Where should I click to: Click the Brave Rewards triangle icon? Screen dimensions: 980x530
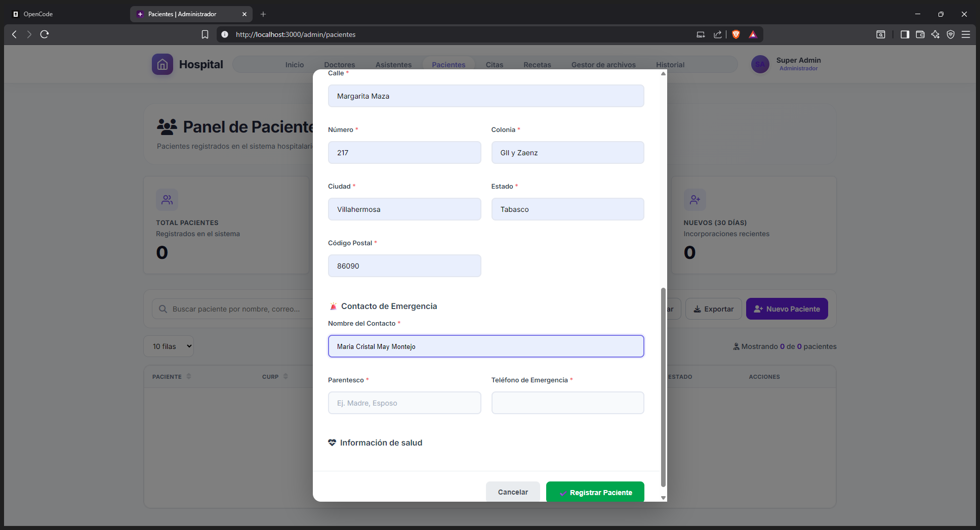click(753, 34)
